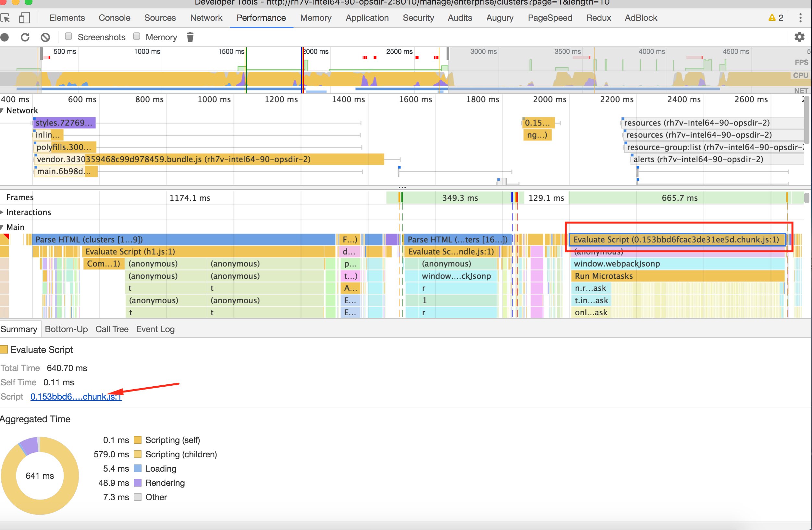The image size is (812, 530).
Task: Switch to the Sources panel
Action: (160, 18)
